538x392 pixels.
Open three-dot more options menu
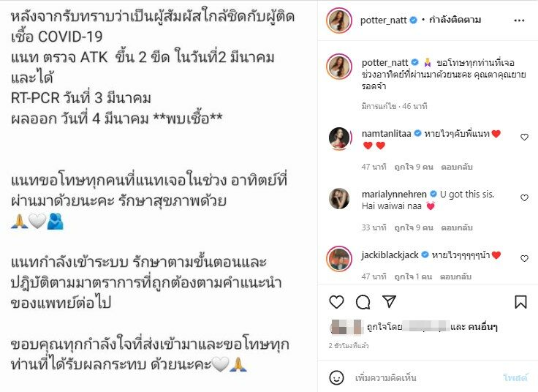pos(519,20)
